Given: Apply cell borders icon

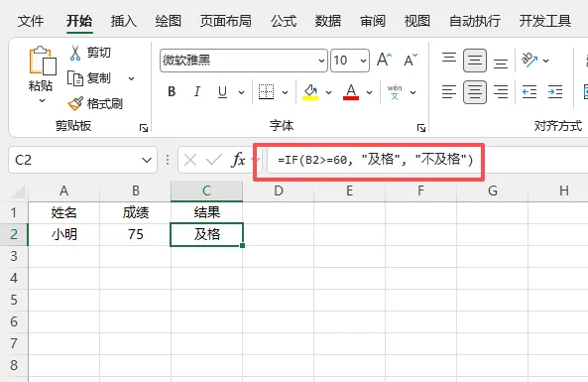Looking at the screenshot, I should pyautogui.click(x=267, y=91).
